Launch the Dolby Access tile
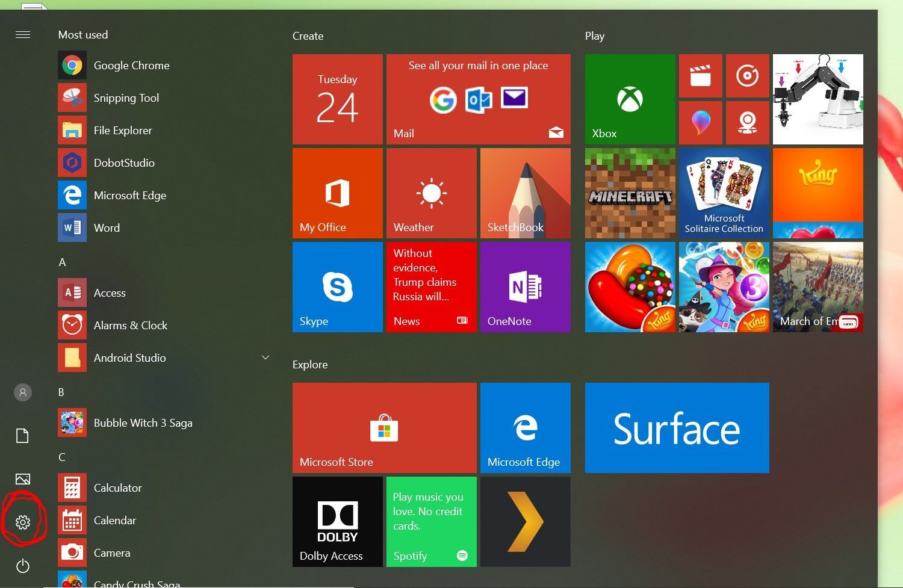Image resolution: width=903 pixels, height=588 pixels. tap(338, 522)
